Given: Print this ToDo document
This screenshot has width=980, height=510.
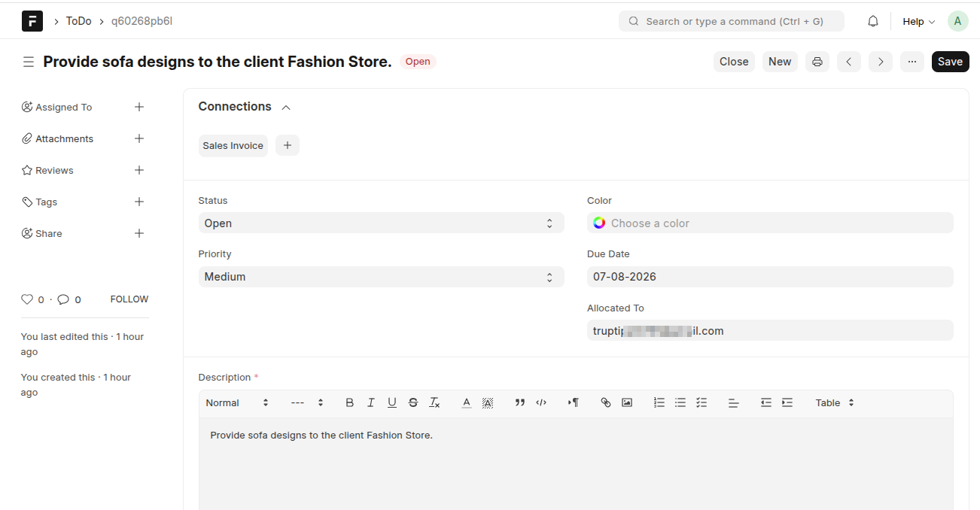Looking at the screenshot, I should click(x=817, y=62).
